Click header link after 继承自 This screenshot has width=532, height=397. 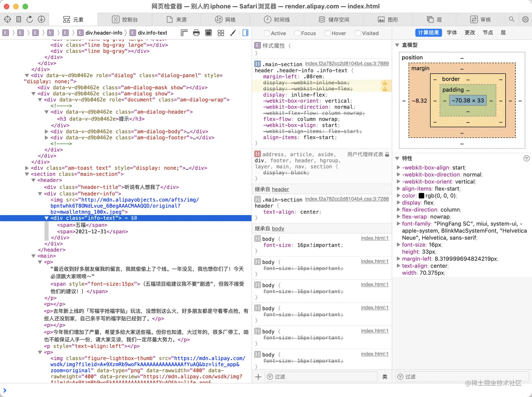pyautogui.click(x=280, y=189)
